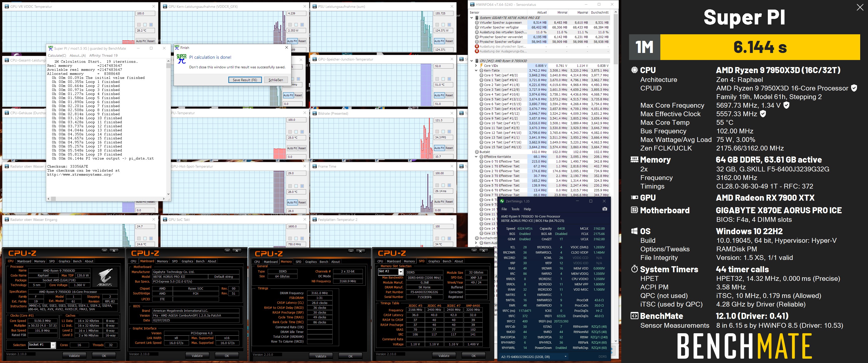Viewport: 868px width, 363px height.
Task: Click Auto Fit in Bildrate (Presented) graph window
Action: coord(439,148)
